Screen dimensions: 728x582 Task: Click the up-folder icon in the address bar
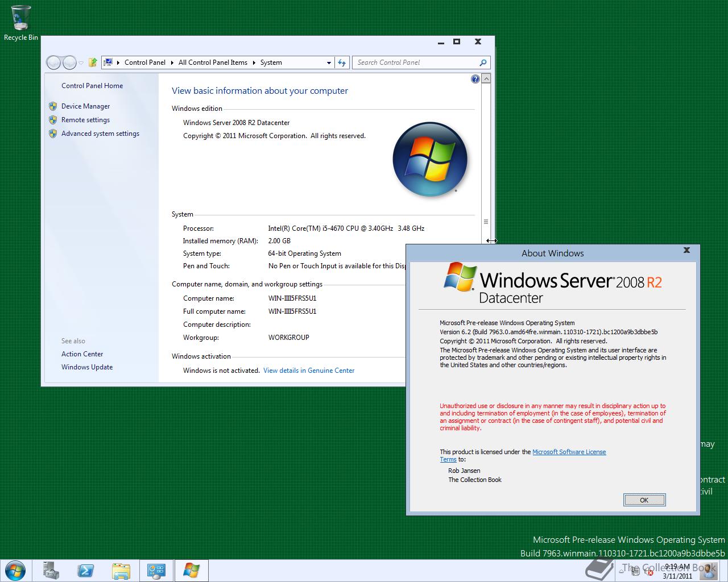(x=93, y=63)
